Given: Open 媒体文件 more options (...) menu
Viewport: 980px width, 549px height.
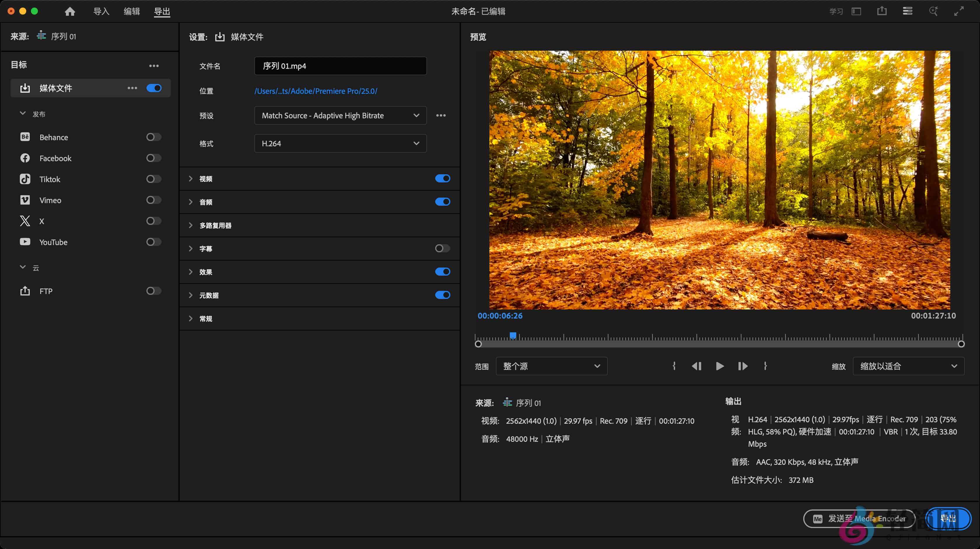Looking at the screenshot, I should pos(132,88).
